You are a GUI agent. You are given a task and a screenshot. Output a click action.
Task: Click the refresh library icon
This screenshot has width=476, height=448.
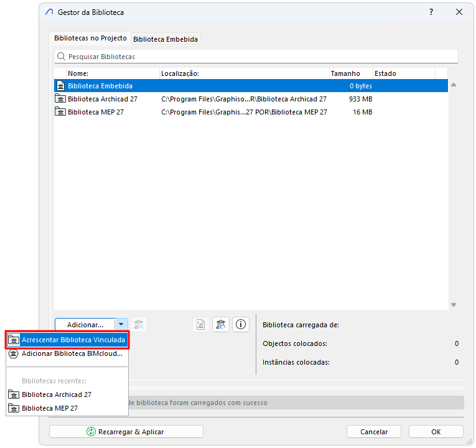pyautogui.click(x=221, y=324)
